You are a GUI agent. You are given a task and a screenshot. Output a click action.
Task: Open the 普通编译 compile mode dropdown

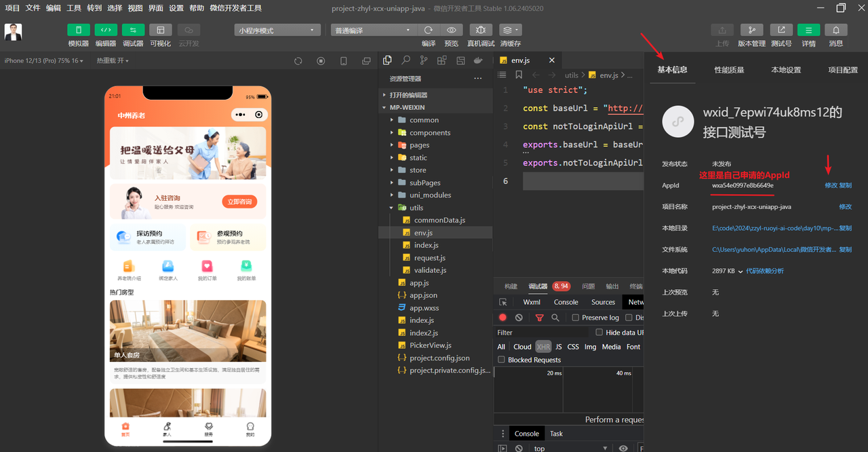(374, 30)
